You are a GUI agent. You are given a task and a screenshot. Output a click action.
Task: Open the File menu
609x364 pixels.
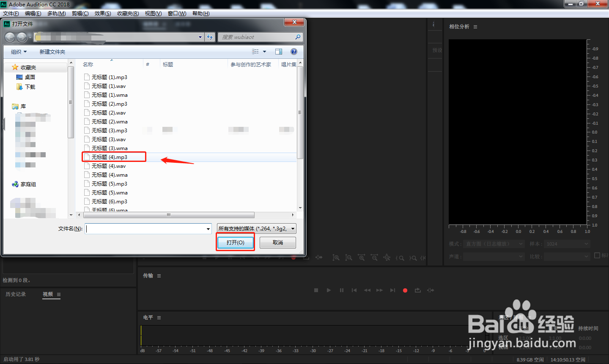click(11, 14)
